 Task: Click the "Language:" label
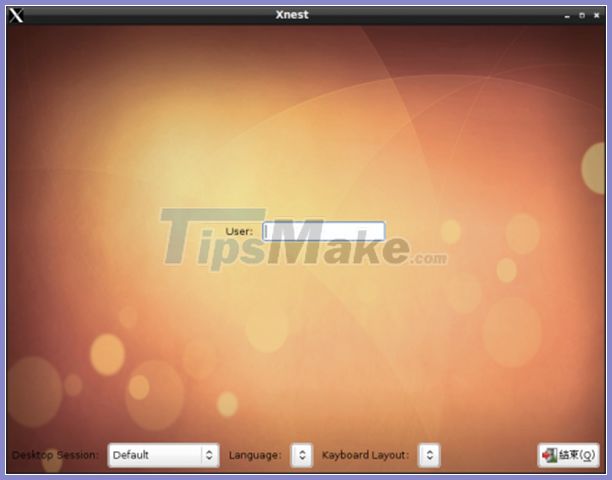tap(255, 455)
